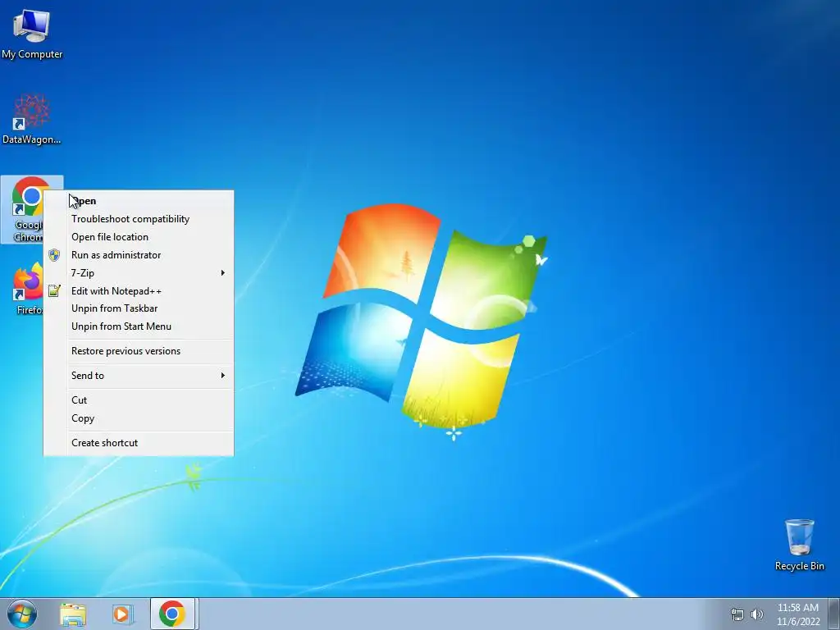Expand the 7-Zip submenu arrow
The height and width of the screenshot is (630, 840).
click(x=223, y=273)
